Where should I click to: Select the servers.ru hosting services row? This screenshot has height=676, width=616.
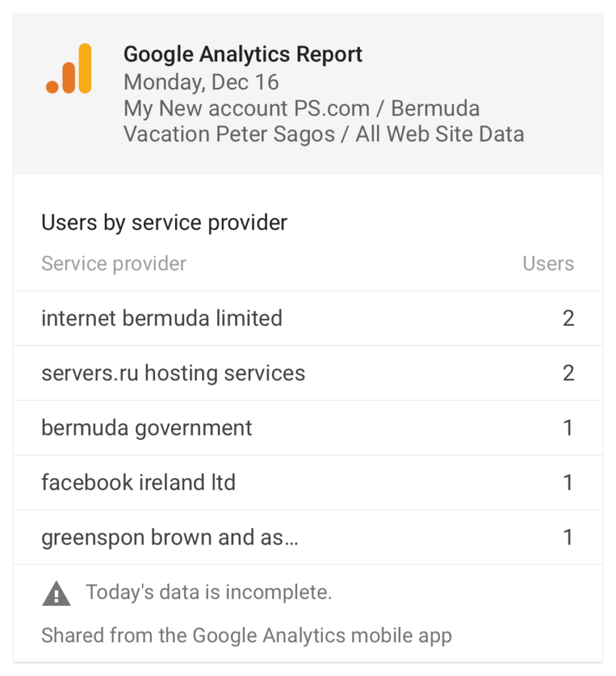point(308,373)
